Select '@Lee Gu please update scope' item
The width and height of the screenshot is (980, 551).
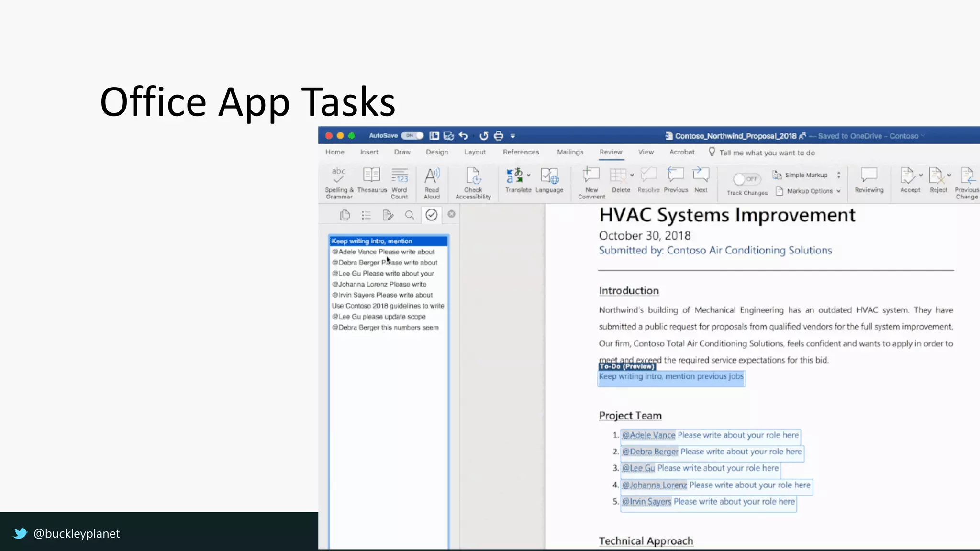click(x=389, y=317)
